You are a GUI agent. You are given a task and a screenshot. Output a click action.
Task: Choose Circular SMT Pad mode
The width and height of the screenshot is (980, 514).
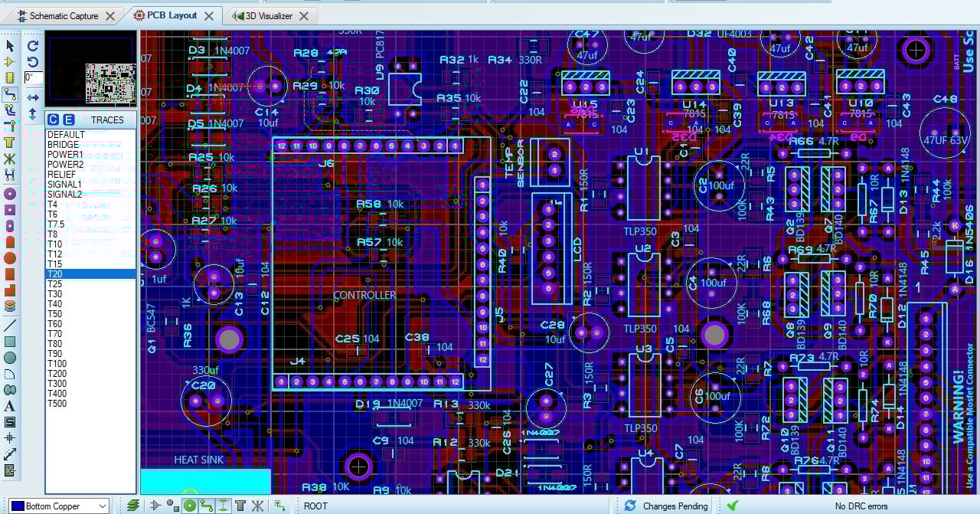10,258
